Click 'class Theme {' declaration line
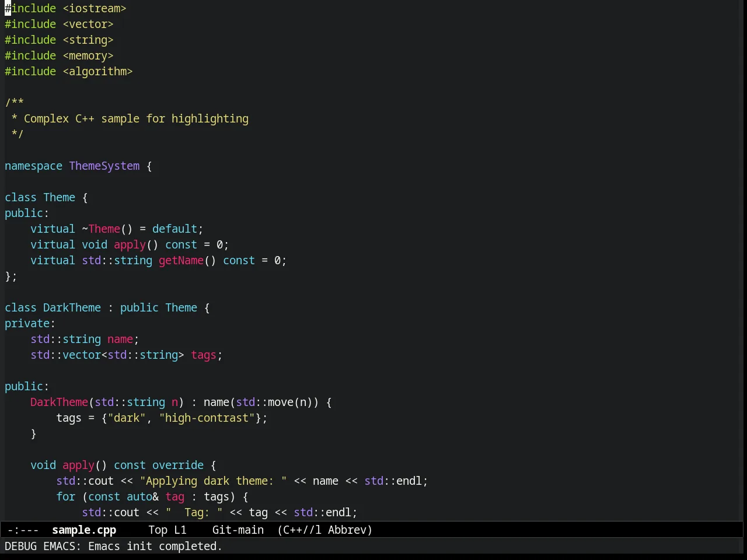747x560 pixels. [x=46, y=197]
